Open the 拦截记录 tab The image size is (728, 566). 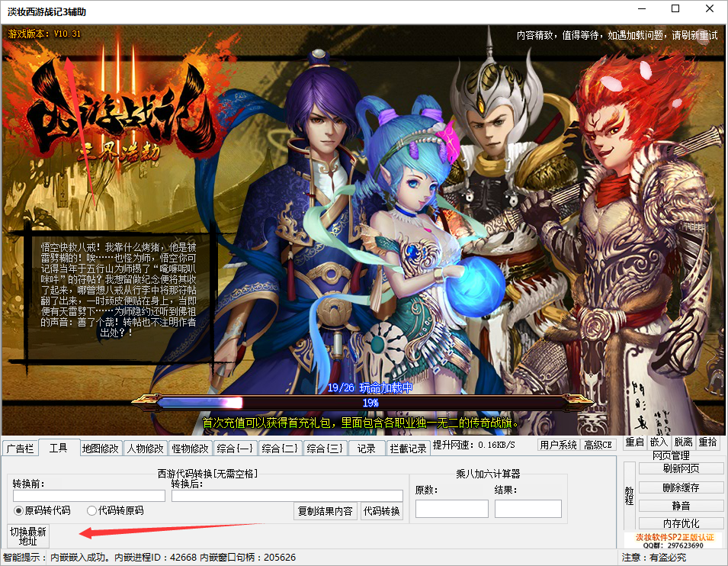click(x=408, y=449)
